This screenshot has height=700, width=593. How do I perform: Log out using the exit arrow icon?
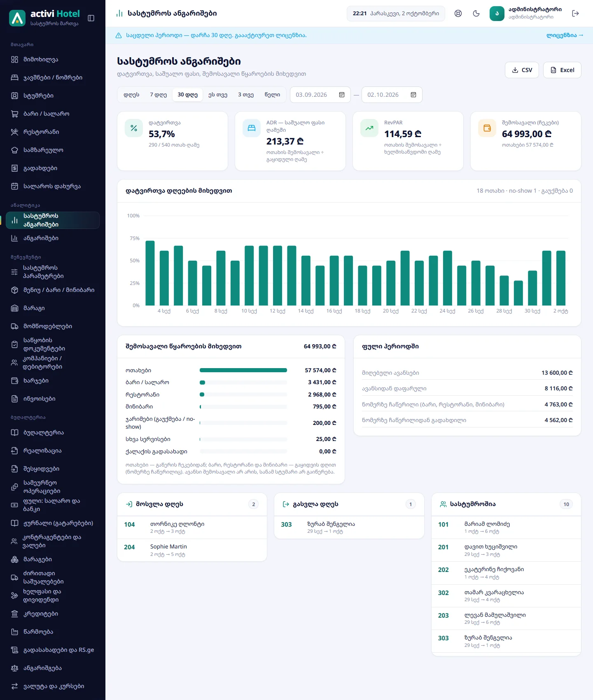tap(575, 14)
